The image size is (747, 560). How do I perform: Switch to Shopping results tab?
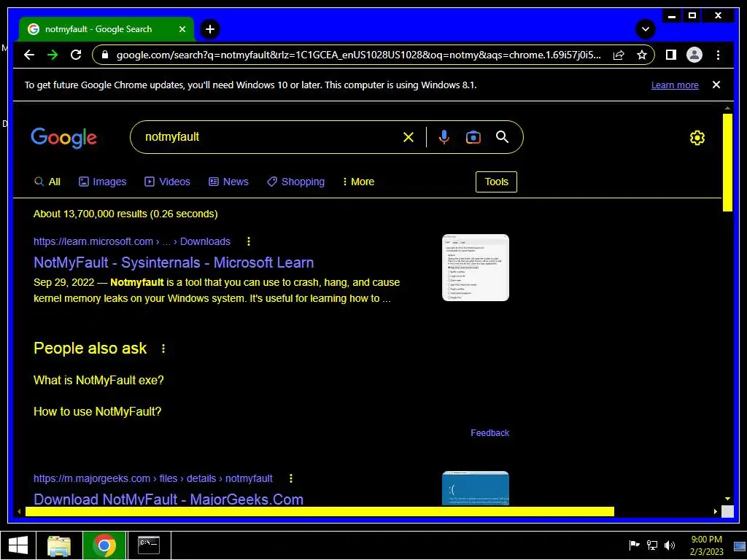(296, 182)
